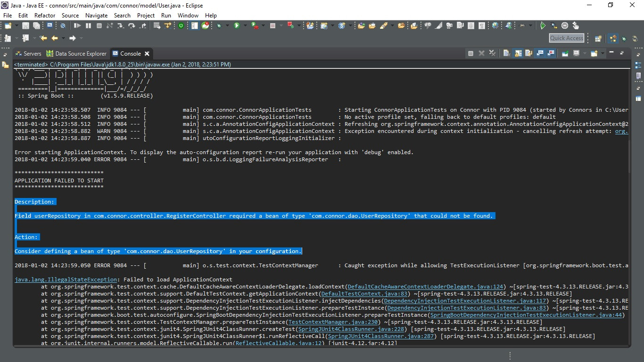Click the Step Return icon
644x362 pixels.
pyautogui.click(x=142, y=25)
